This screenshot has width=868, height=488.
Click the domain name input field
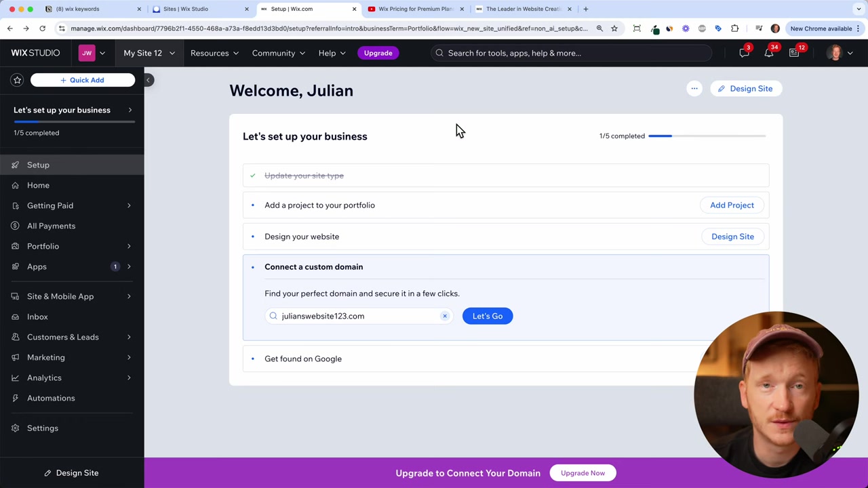[359, 316]
